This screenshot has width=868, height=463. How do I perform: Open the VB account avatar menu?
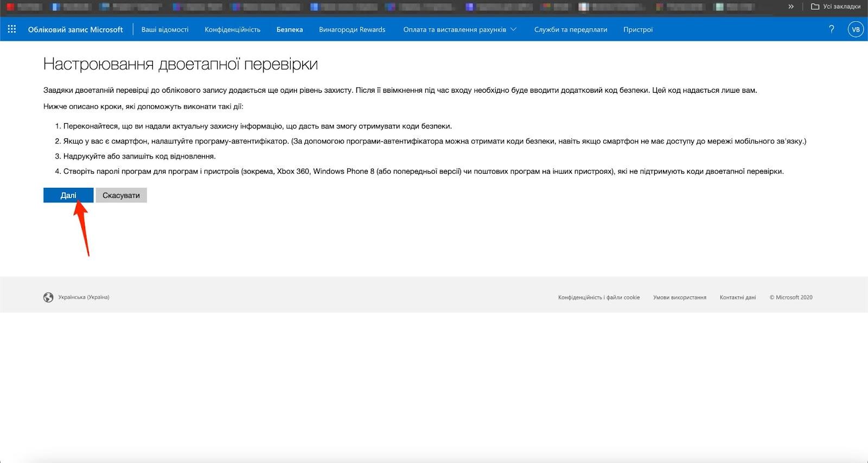pyautogui.click(x=856, y=29)
